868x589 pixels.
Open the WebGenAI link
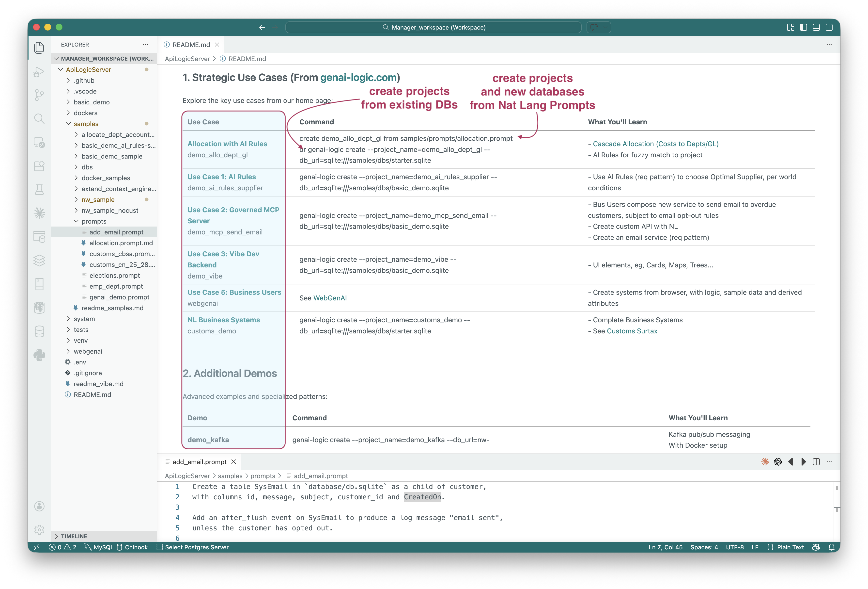(x=330, y=298)
